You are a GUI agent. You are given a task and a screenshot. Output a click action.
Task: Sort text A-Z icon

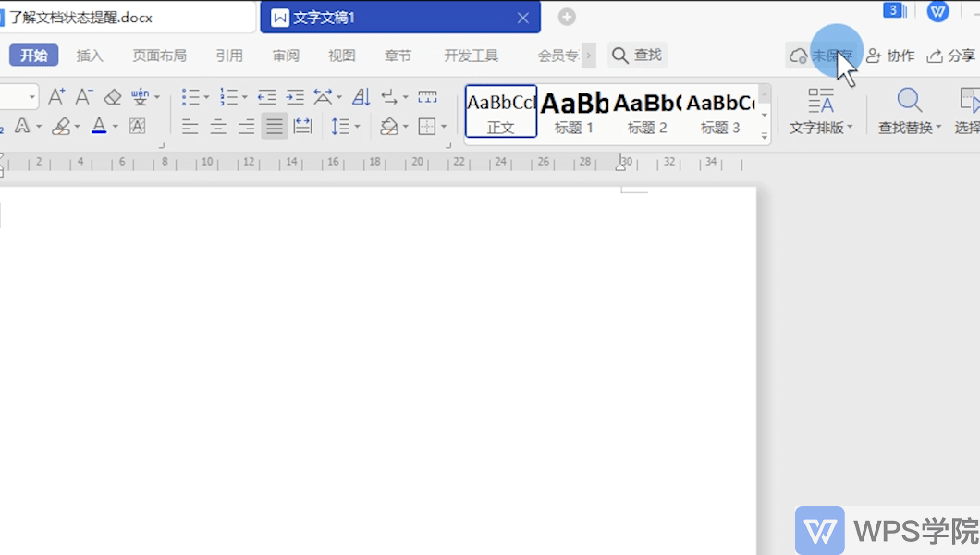pyautogui.click(x=361, y=97)
